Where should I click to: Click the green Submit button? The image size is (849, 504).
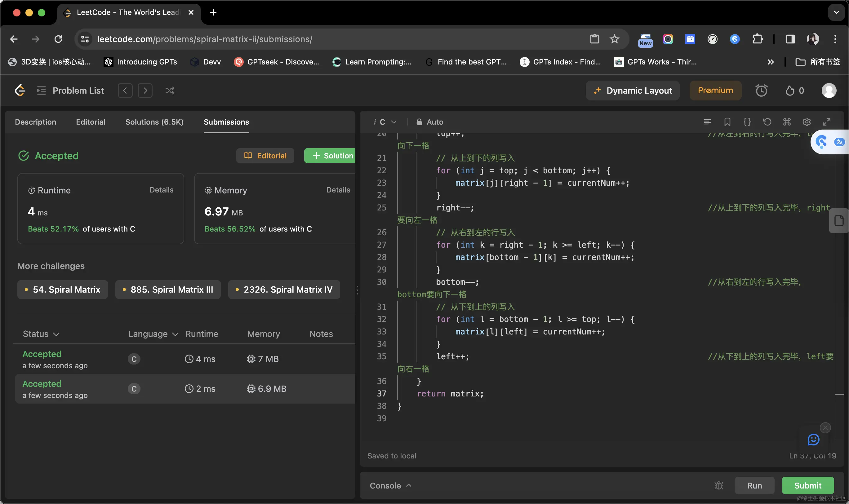click(x=807, y=486)
